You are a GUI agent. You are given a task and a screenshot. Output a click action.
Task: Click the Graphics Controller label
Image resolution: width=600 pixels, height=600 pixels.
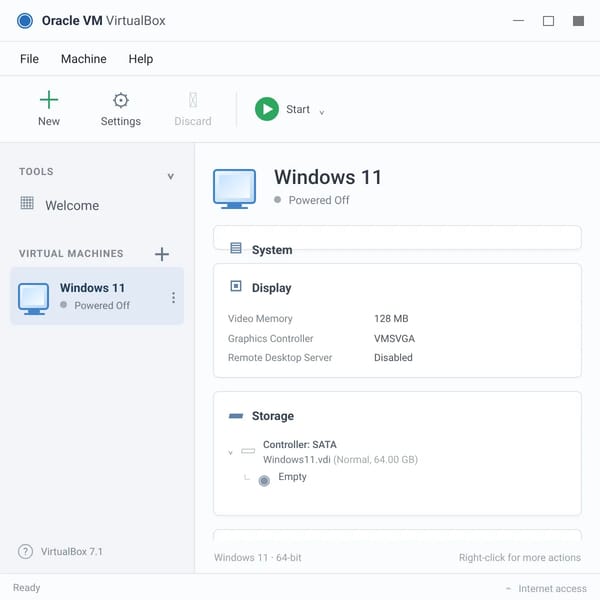pos(271,339)
